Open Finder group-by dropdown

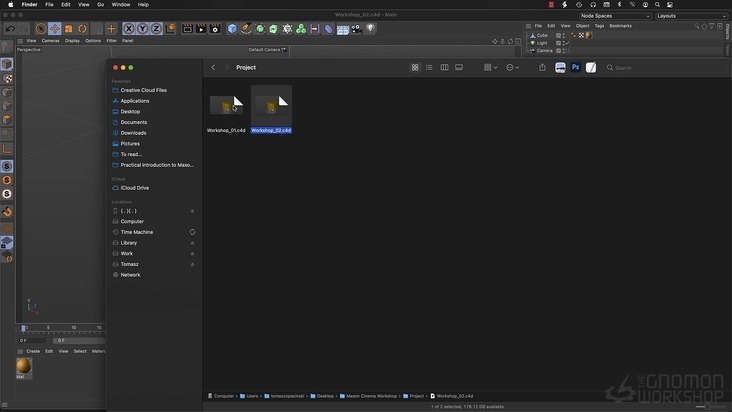click(490, 68)
